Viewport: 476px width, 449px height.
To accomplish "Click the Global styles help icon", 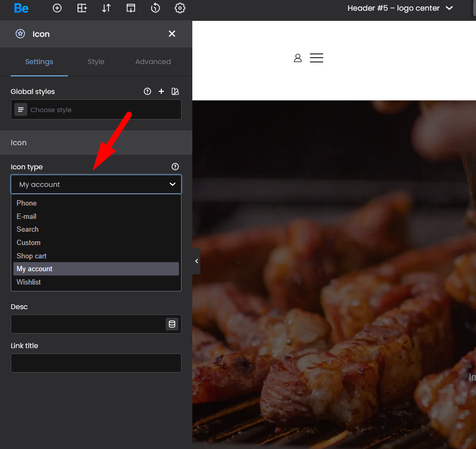I will 147,92.
